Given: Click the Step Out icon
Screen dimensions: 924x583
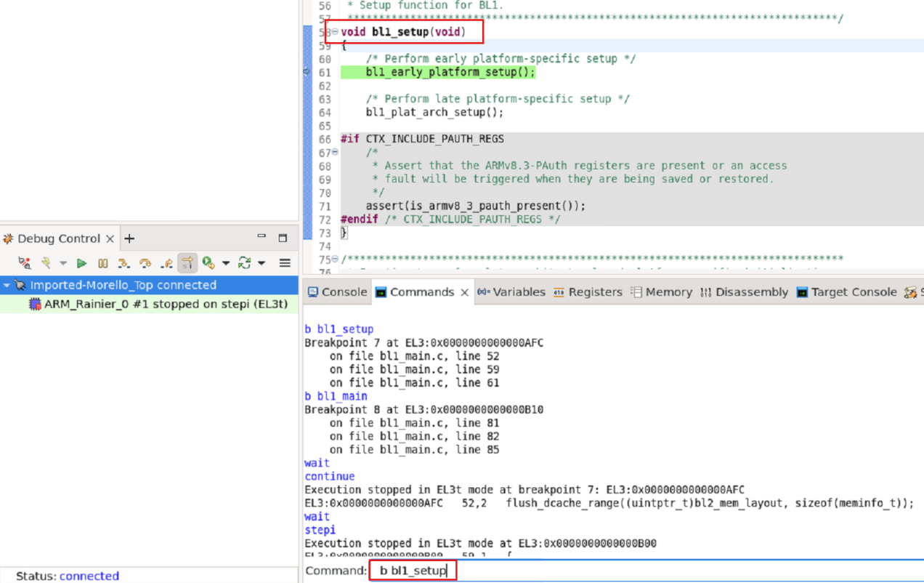Looking at the screenshot, I should tap(166, 263).
